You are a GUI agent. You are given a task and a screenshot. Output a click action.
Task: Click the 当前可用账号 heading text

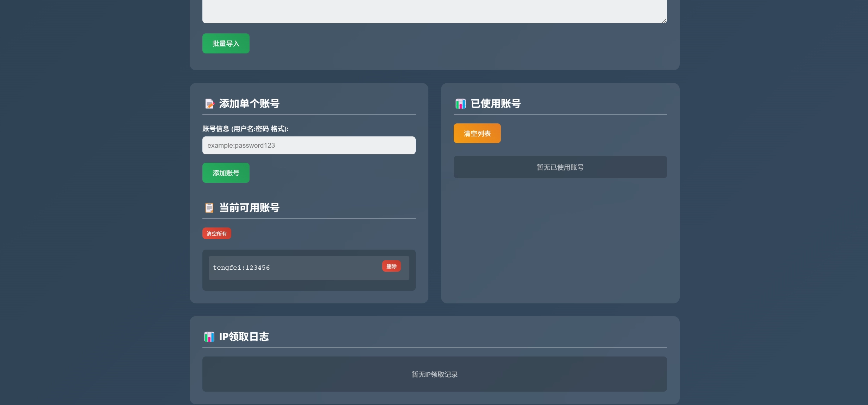[249, 208]
